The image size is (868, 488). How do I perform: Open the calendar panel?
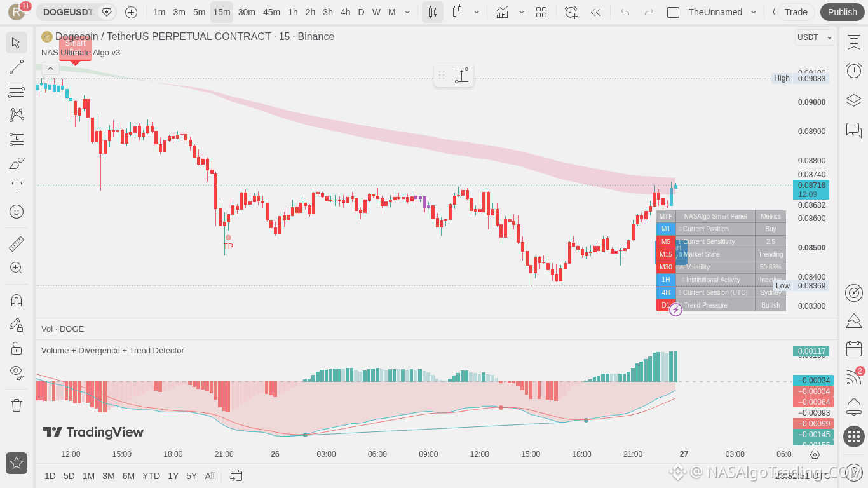point(853,349)
